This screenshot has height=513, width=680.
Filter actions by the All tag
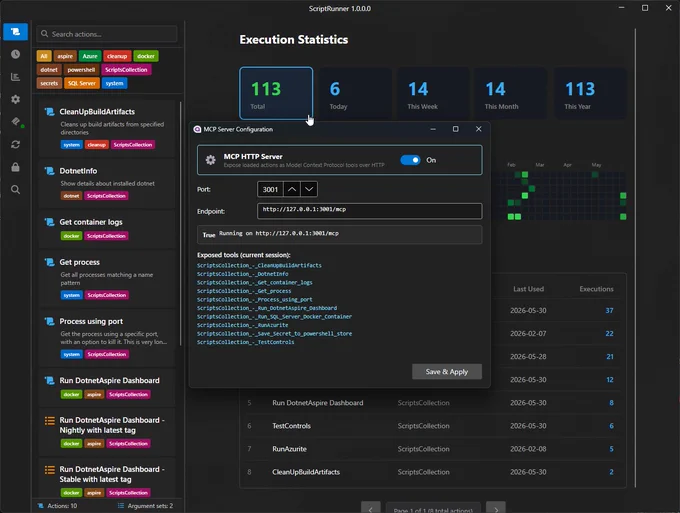(44, 56)
